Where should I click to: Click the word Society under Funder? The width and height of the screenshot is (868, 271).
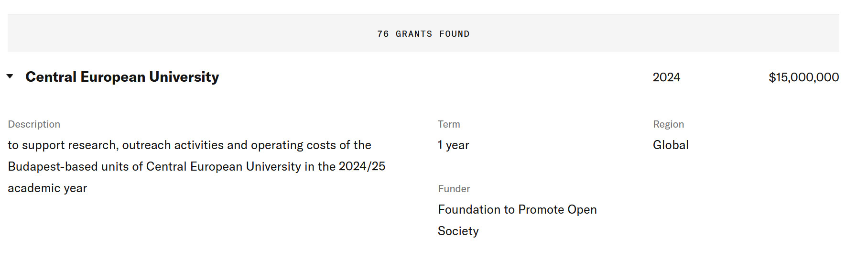458,231
